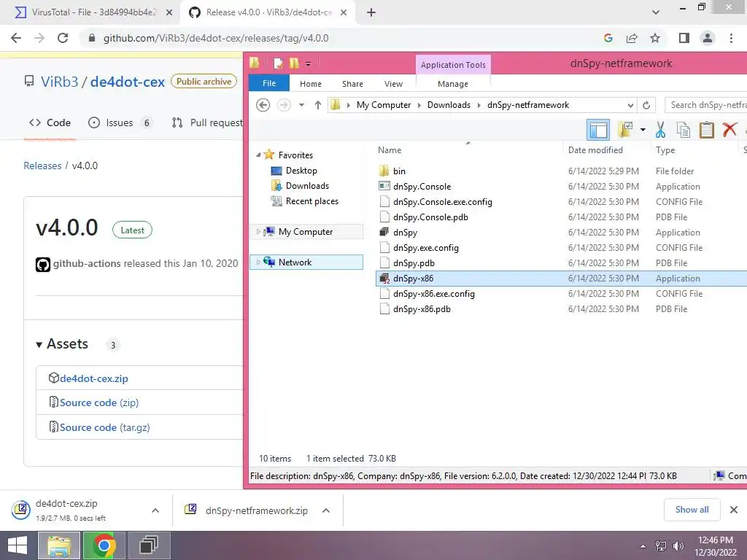Viewport: 747px width, 560px height.
Task: Sort by Type column header
Action: point(665,150)
